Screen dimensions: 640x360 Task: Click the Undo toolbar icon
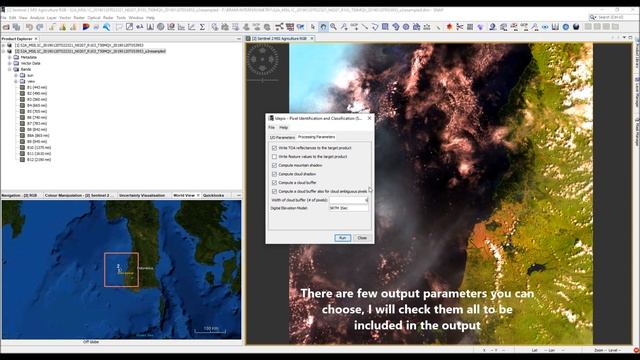point(29,27)
